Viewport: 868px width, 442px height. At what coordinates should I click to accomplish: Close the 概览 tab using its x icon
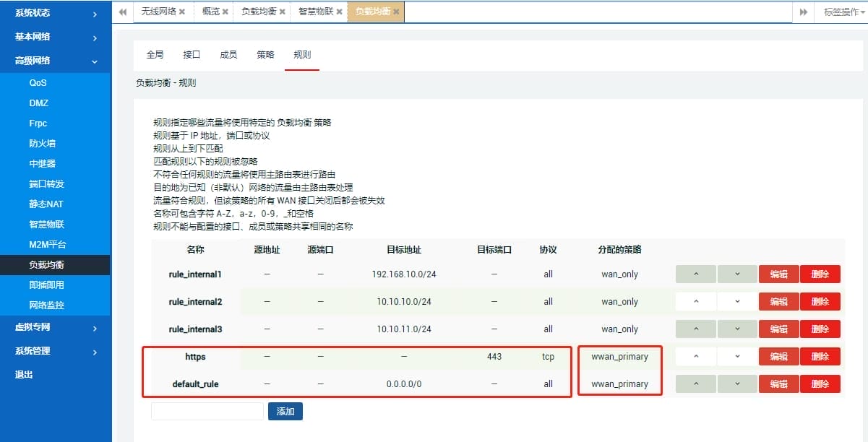[225, 12]
